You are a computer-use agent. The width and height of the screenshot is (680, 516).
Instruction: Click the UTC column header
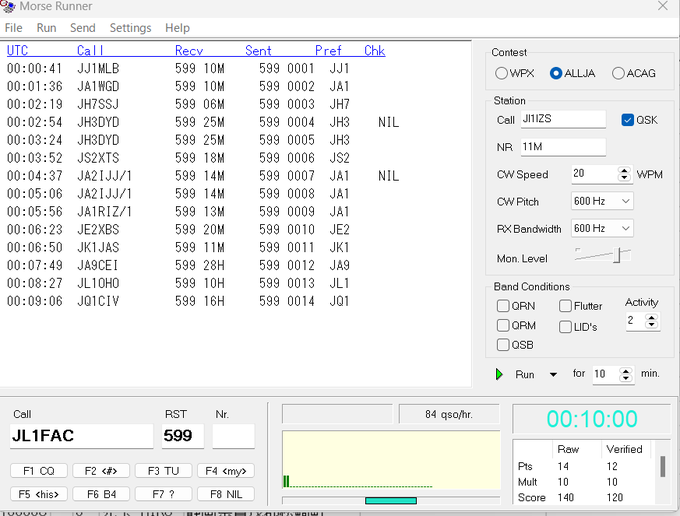(x=17, y=51)
